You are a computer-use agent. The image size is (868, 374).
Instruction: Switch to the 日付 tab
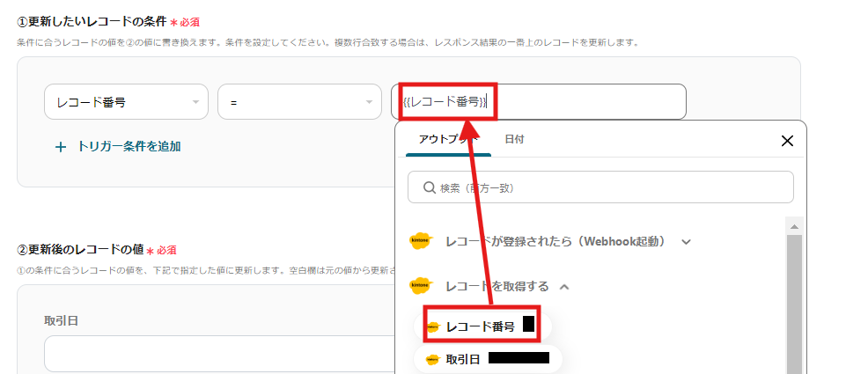(514, 139)
